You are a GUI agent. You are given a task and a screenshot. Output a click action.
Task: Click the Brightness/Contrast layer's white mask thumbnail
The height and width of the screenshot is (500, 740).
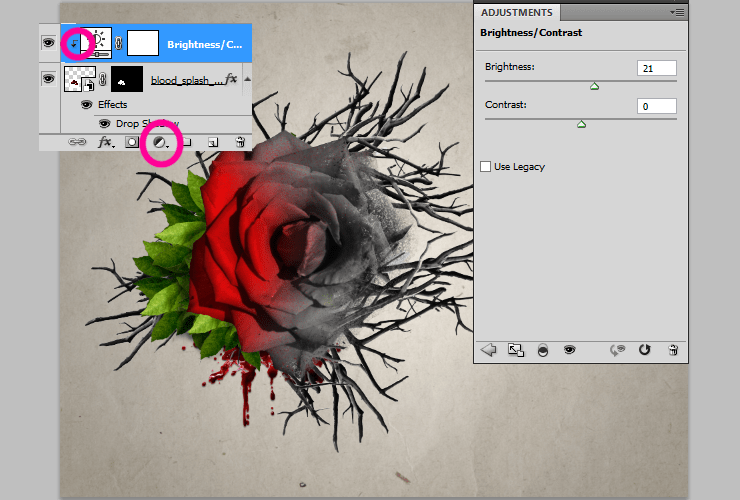pos(143,43)
